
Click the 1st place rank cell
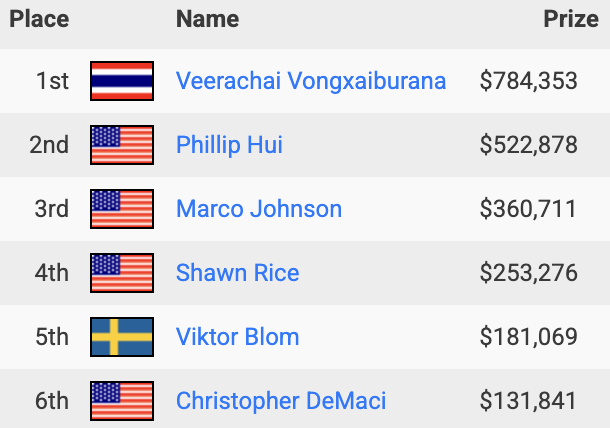[x=52, y=81]
